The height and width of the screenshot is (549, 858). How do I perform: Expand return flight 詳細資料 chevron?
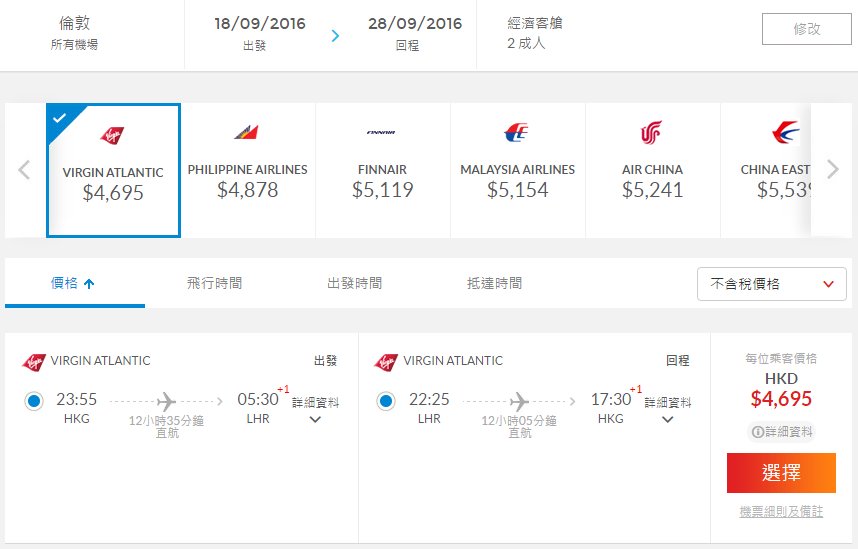(x=667, y=420)
